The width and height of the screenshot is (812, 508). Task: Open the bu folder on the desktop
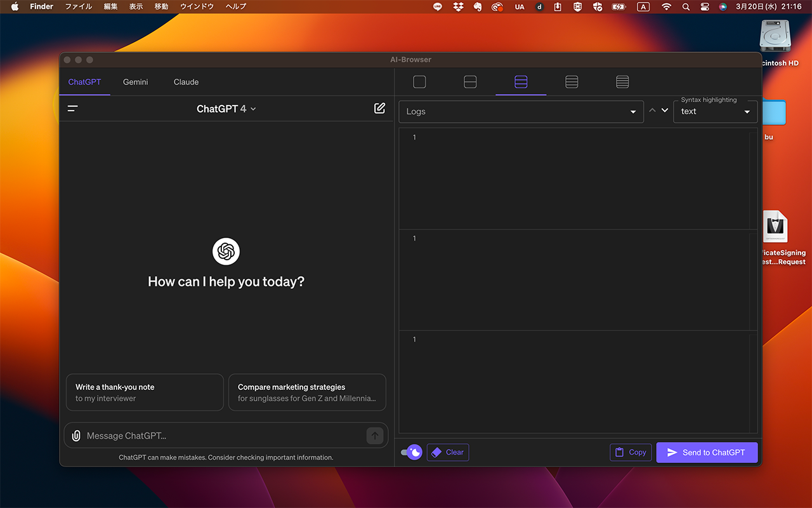click(x=774, y=113)
